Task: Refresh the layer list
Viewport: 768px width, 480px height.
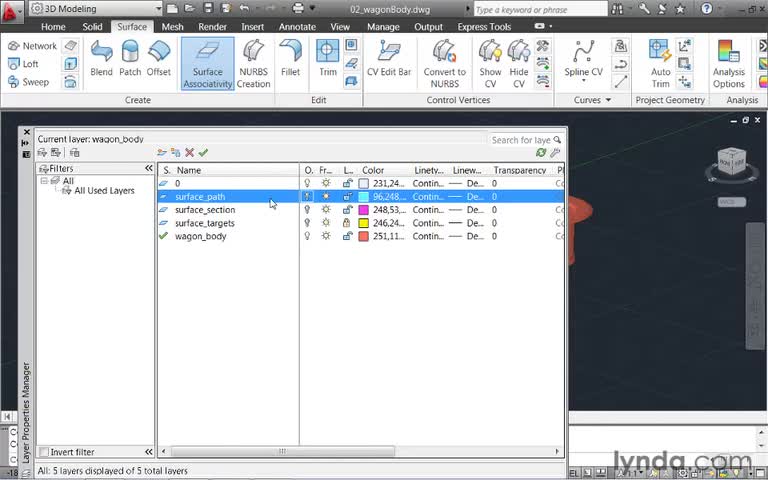Action: point(541,153)
